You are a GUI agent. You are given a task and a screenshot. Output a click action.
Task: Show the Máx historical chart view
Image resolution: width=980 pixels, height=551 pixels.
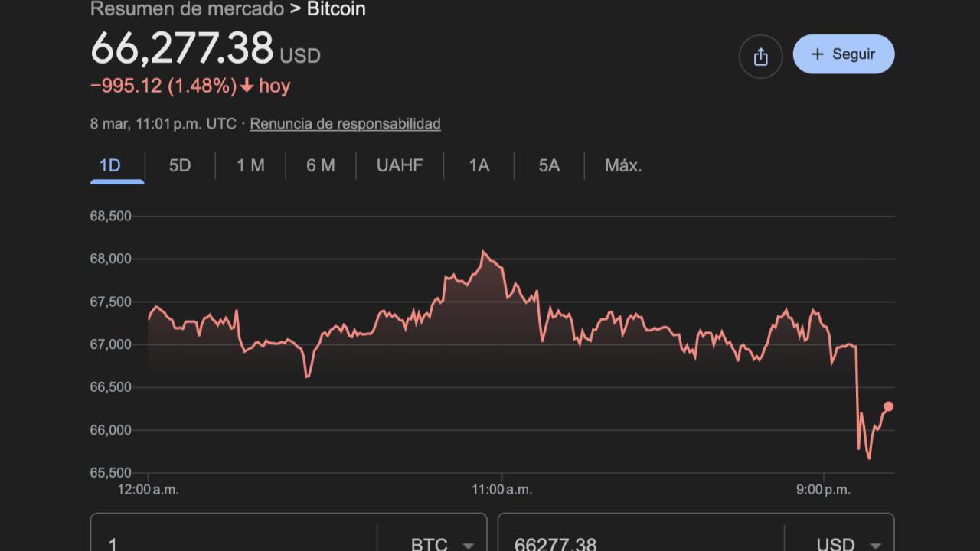pyautogui.click(x=622, y=165)
